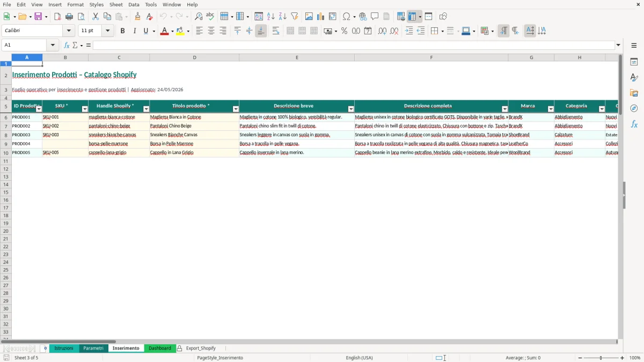This screenshot has width=644, height=362.
Task: Insert a comment
Action: pyautogui.click(x=375, y=17)
